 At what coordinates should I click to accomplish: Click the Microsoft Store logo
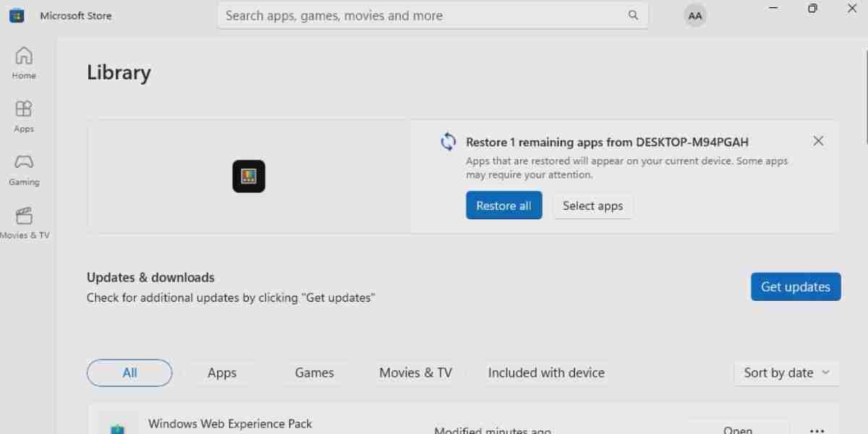coord(16,14)
